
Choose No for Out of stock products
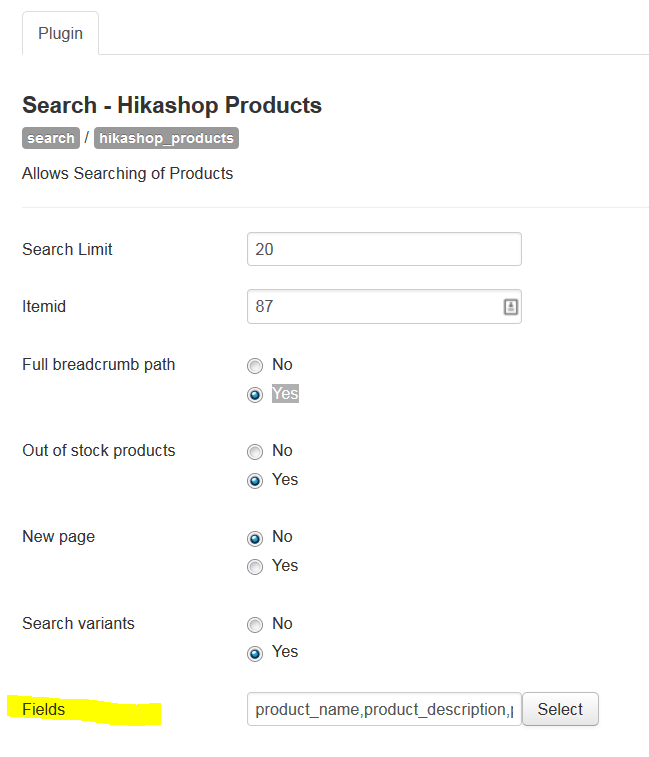coord(255,452)
